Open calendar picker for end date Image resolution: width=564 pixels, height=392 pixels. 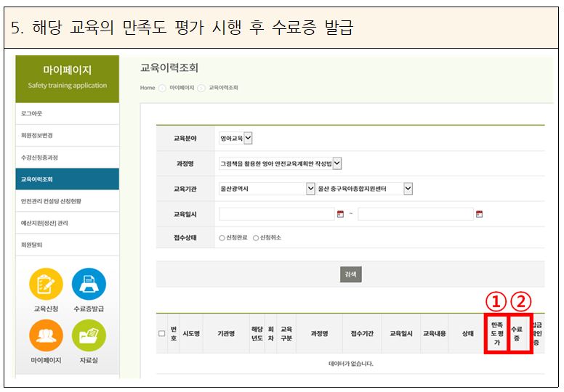[479, 214]
